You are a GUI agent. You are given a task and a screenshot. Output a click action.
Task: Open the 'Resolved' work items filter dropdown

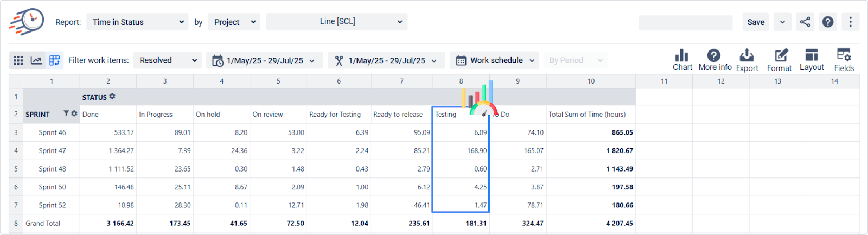168,60
